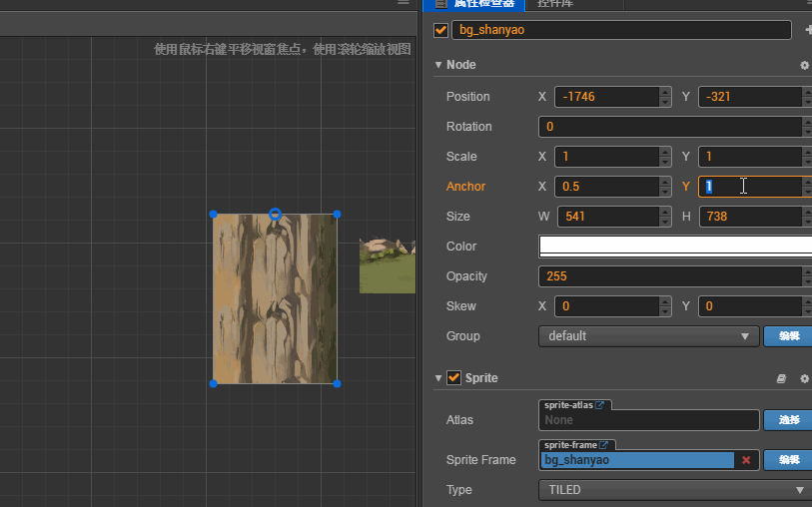Click the Anchor X field 0.5

[607, 187]
